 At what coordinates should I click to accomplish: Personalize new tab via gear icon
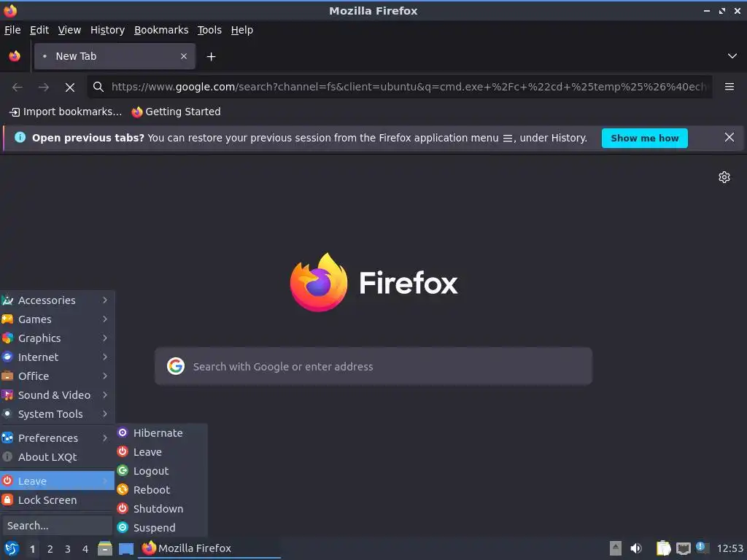(724, 177)
